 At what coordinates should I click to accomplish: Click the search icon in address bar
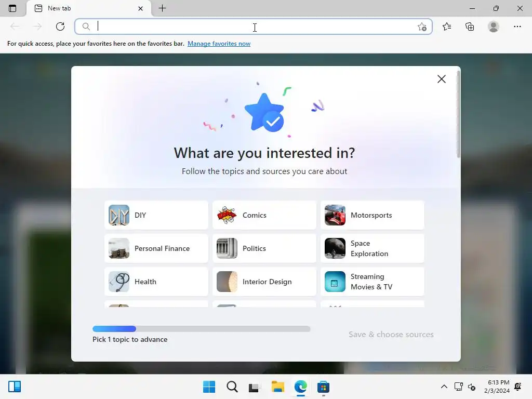[86, 26]
